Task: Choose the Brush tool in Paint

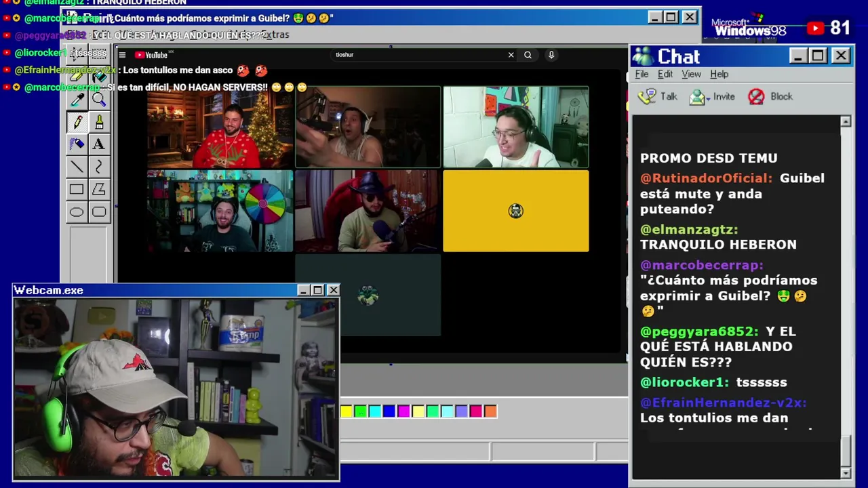Action: (x=99, y=122)
